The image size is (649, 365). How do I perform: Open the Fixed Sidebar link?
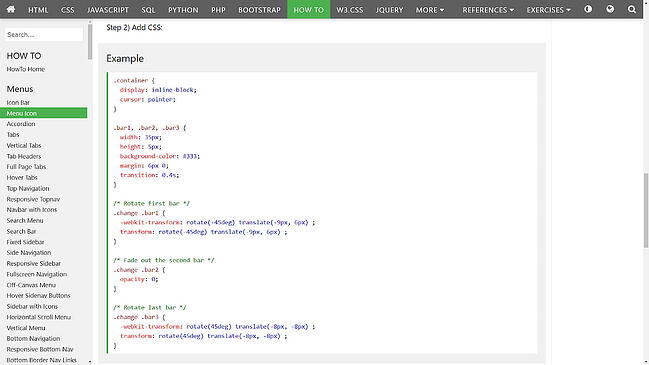click(x=25, y=242)
